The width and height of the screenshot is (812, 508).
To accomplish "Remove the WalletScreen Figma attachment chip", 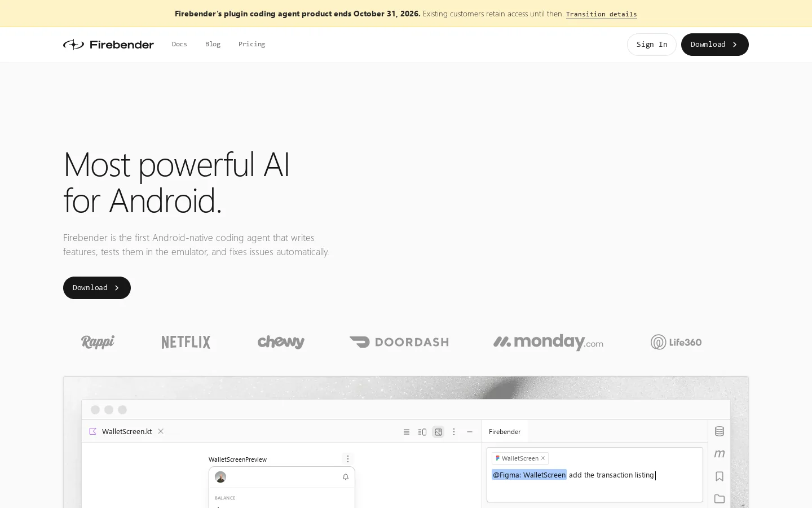I will [x=543, y=458].
